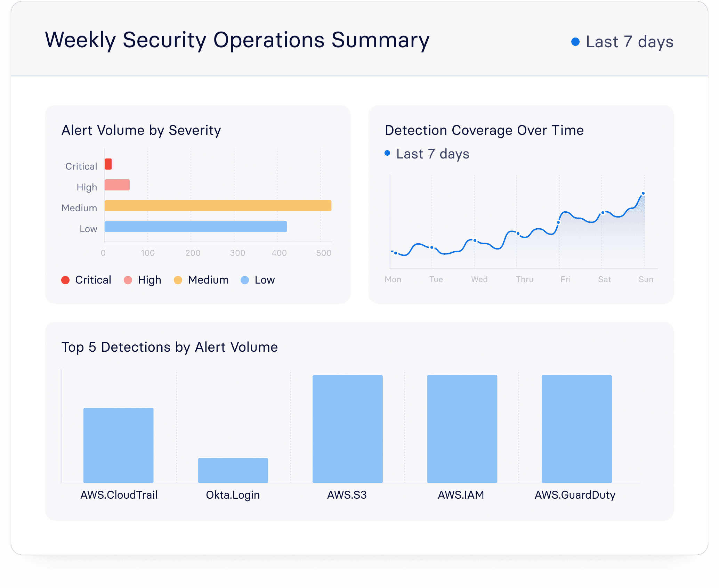Viewport: 719px width, 588px height.
Task: Select the Okta.Login detection bar
Action: click(233, 470)
